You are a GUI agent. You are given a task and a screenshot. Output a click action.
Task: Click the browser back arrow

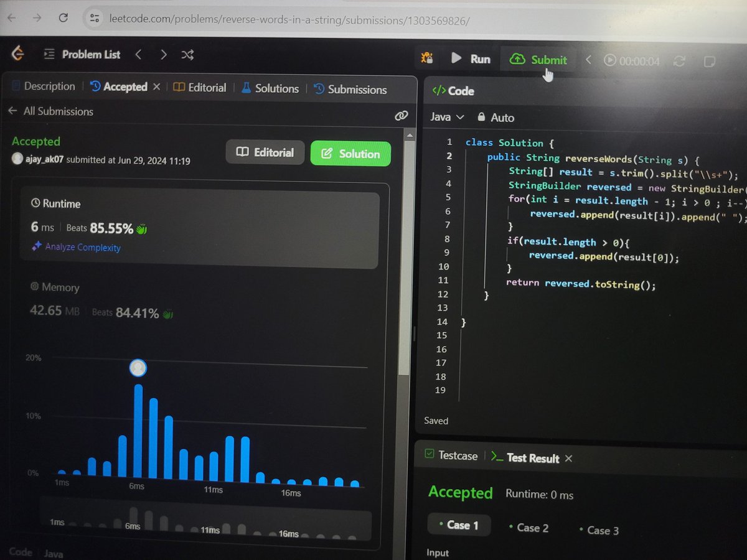pyautogui.click(x=11, y=17)
